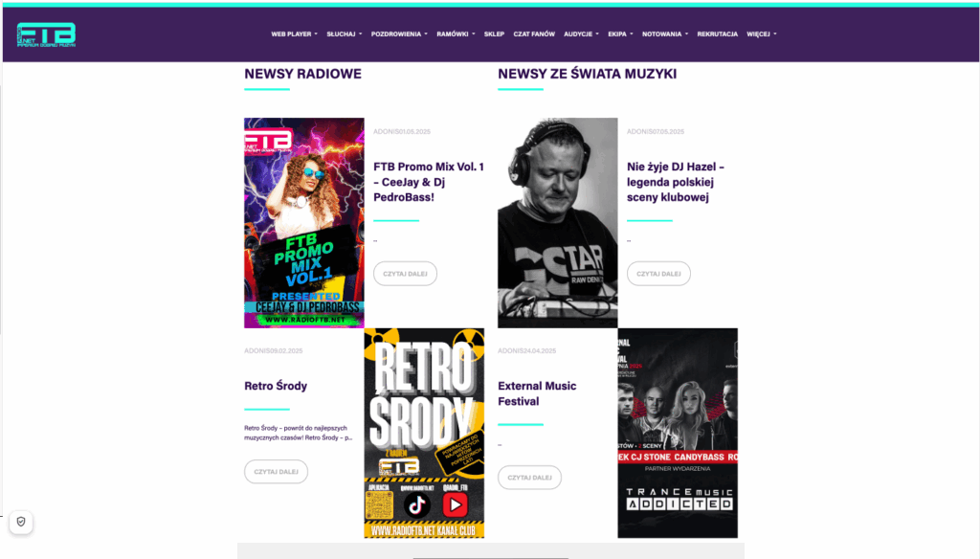Click Czytaj dalej under DJ Hazel article

(x=658, y=273)
